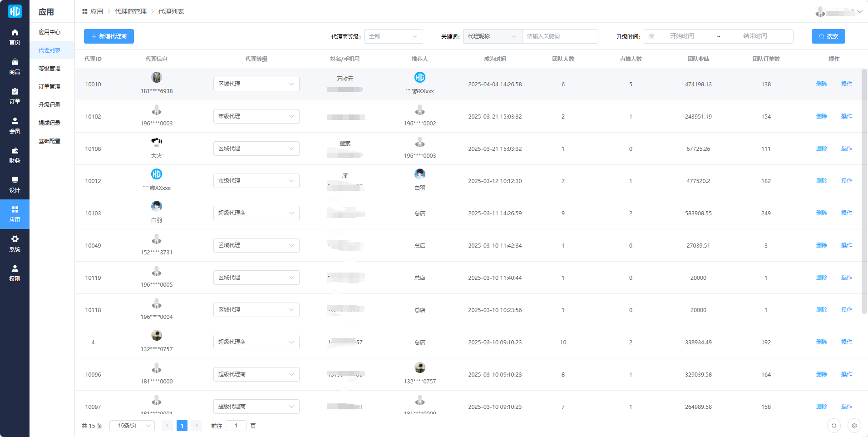
Task: Switch to 等级管理 menu item
Action: (x=49, y=69)
